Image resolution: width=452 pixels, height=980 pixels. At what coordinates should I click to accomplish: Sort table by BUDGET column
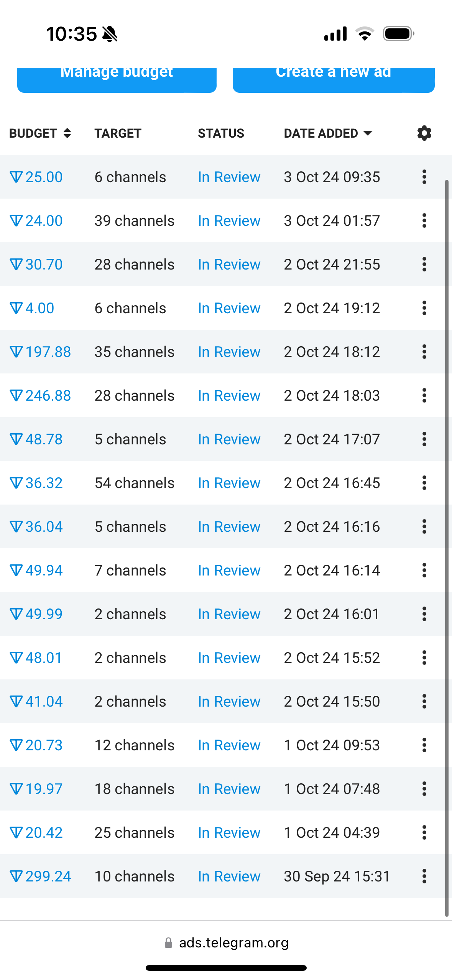pos(40,133)
